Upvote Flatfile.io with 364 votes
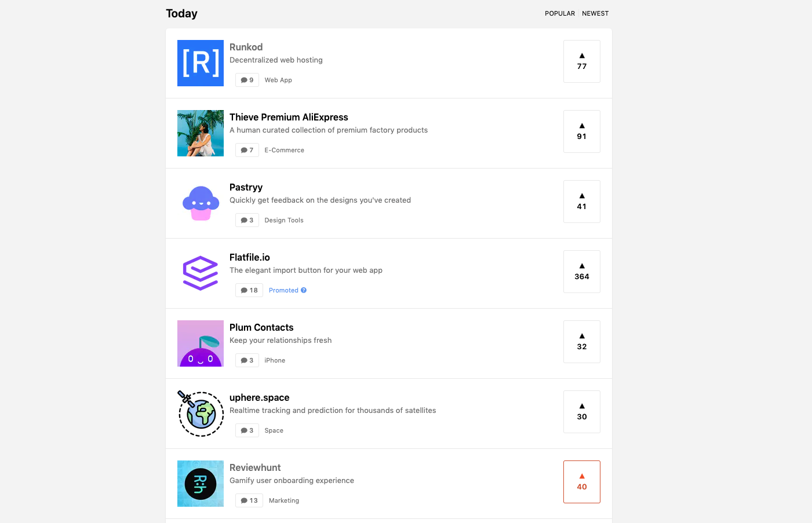This screenshot has width=812, height=523. coord(582,272)
